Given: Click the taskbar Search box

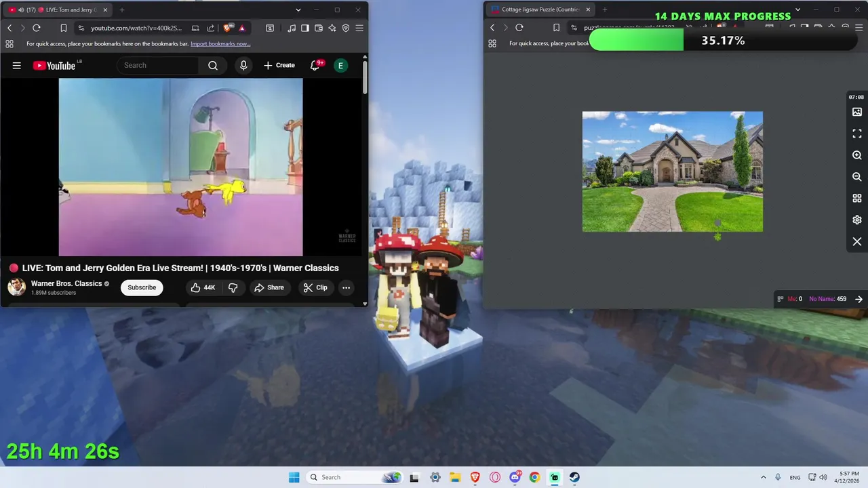Looking at the screenshot, I should pos(355,477).
